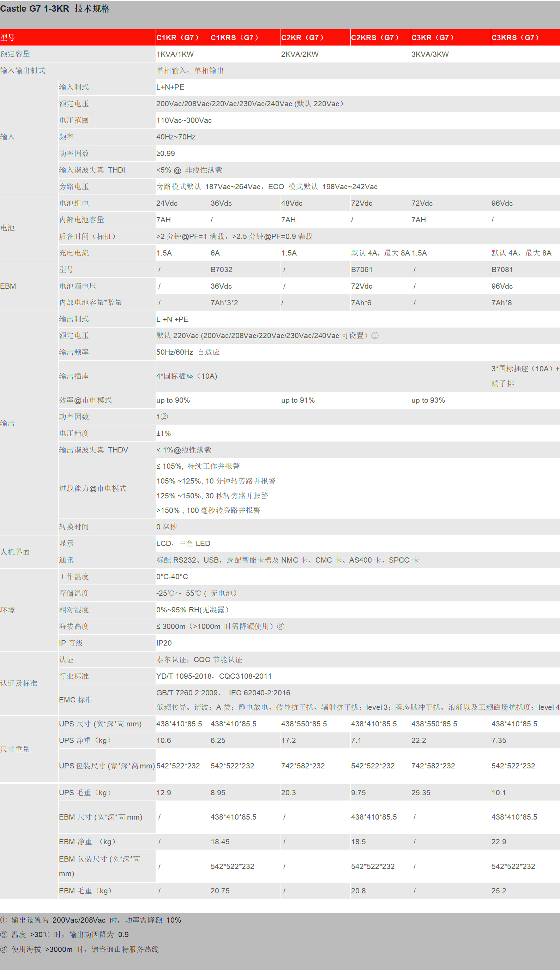Image resolution: width=560 pixels, height=971 pixels.
Task: Click the UPS net weight "22.2"
Action: tap(419, 741)
